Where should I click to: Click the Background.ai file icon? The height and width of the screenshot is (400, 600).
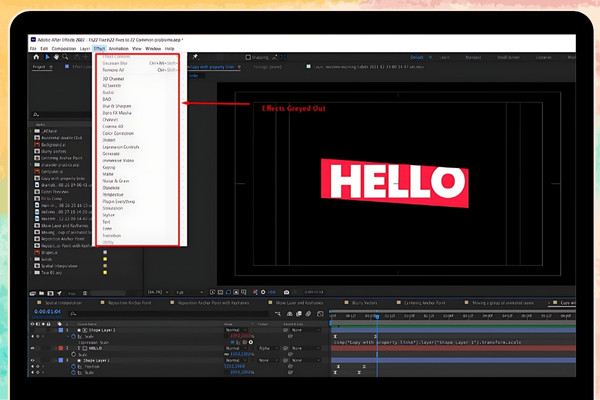tap(37, 145)
